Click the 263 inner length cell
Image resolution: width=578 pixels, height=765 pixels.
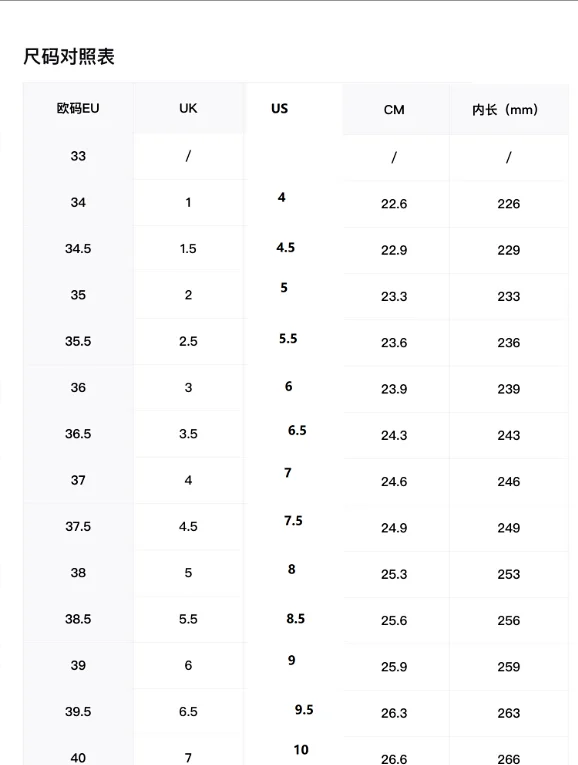(509, 713)
